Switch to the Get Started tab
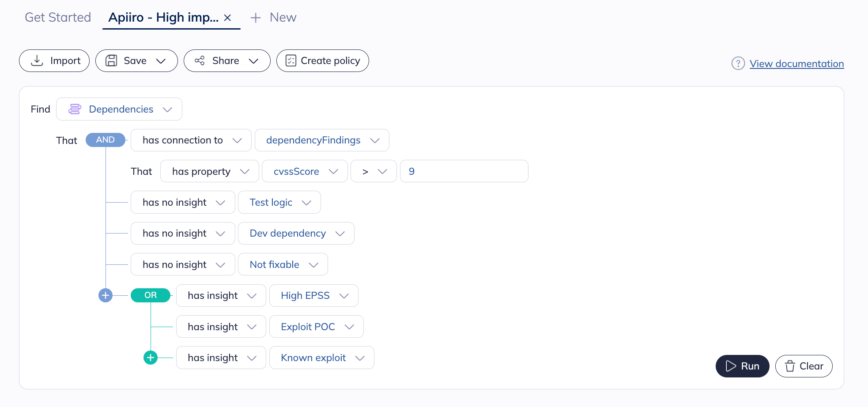Image resolution: width=868 pixels, height=407 pixels. click(58, 18)
